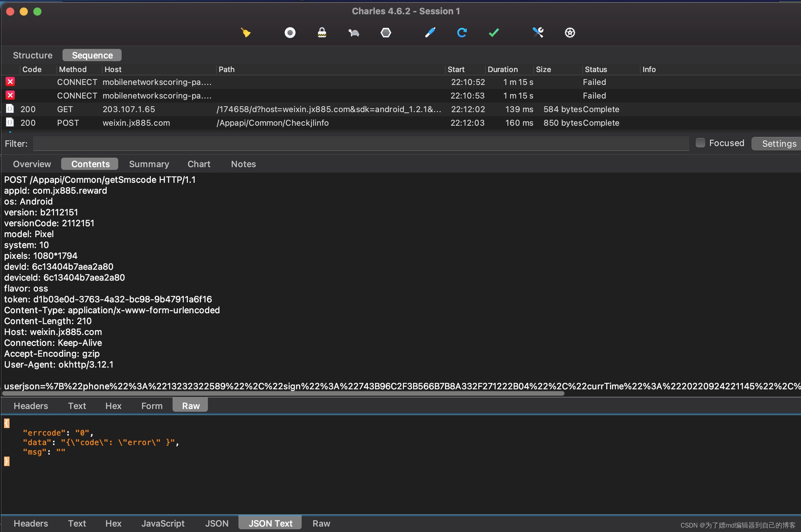Viewport: 801px width, 532px height.
Task: Click the Form request body button
Action: tap(151, 406)
